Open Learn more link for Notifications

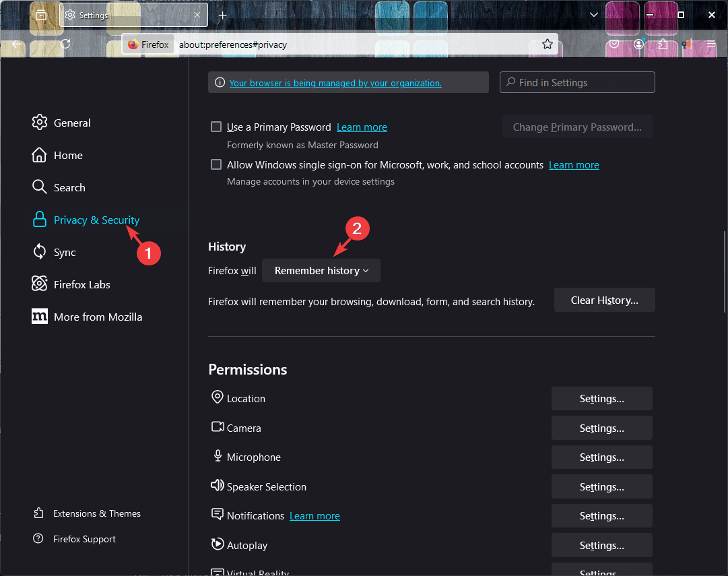coord(315,516)
